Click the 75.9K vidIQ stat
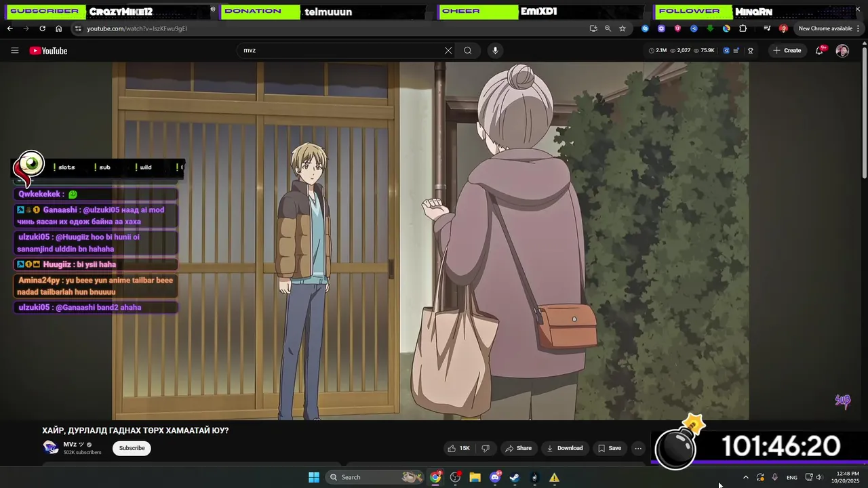 point(705,51)
